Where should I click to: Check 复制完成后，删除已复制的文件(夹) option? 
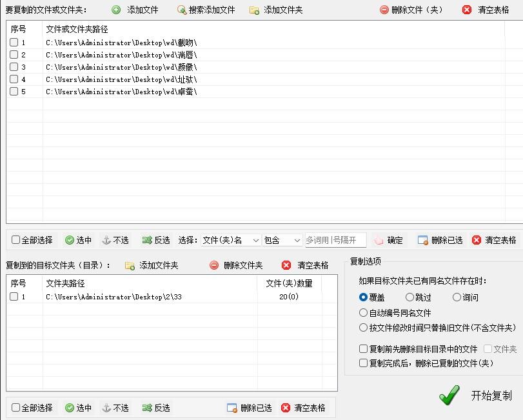(x=364, y=363)
